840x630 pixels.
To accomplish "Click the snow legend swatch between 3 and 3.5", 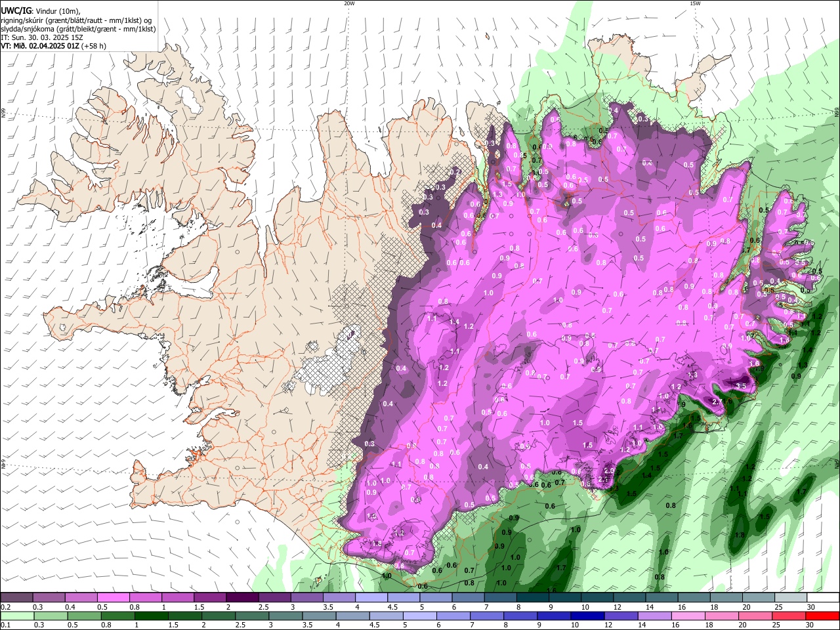I will point(306,598).
